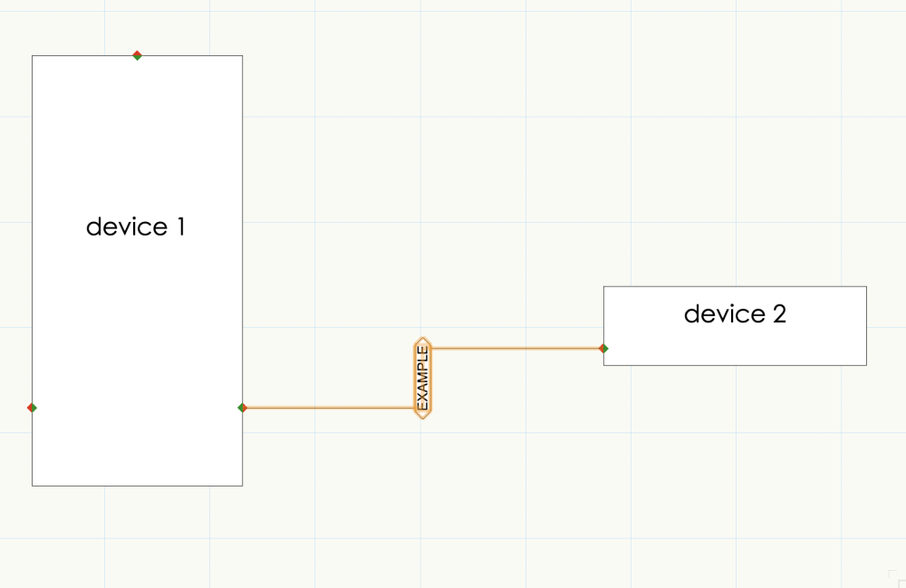
Task: Select the wire segment leaving device 1
Action: tap(326, 408)
